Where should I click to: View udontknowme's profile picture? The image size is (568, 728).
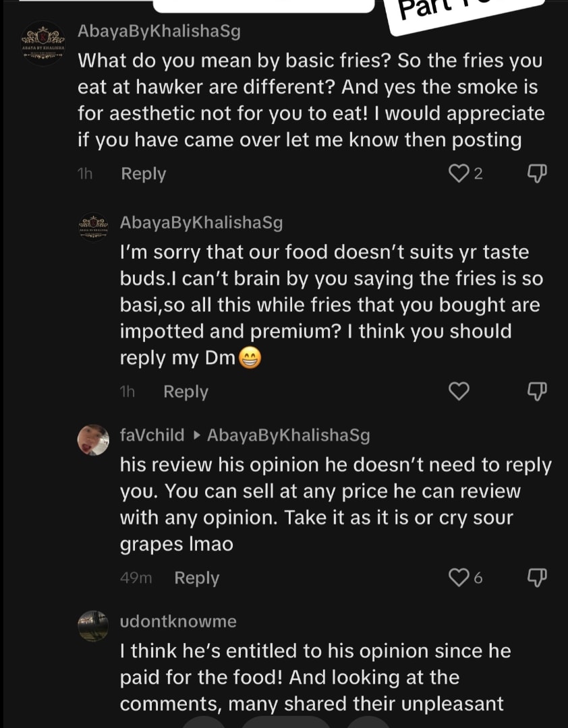93,626
